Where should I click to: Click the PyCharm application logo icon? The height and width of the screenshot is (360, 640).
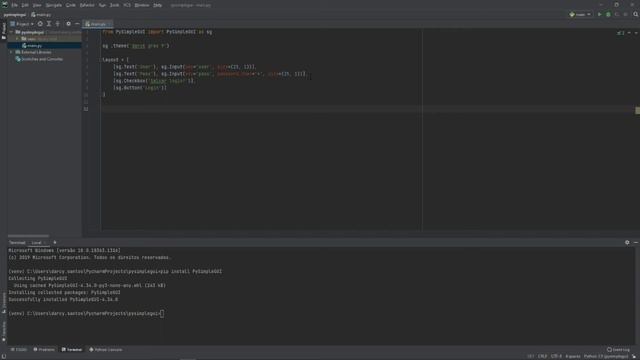tap(4, 5)
